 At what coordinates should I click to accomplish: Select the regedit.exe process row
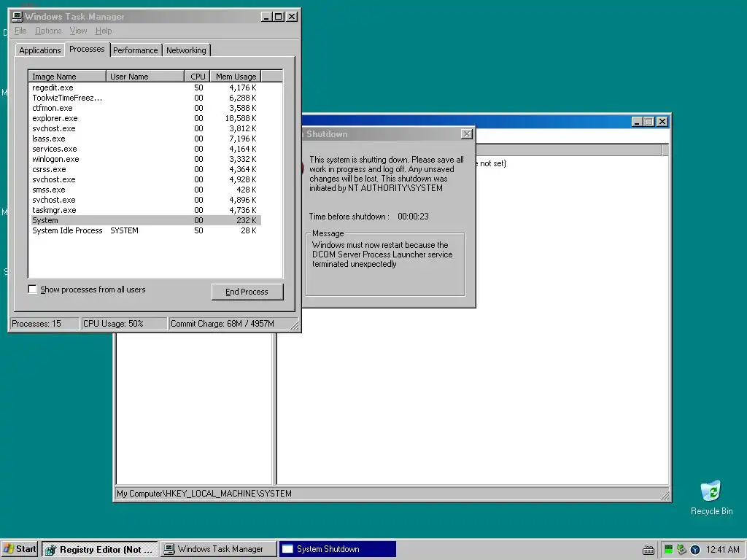pos(145,87)
